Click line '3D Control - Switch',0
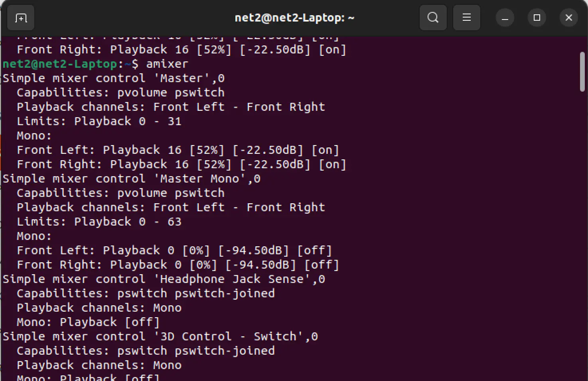588x381 pixels. click(x=160, y=336)
